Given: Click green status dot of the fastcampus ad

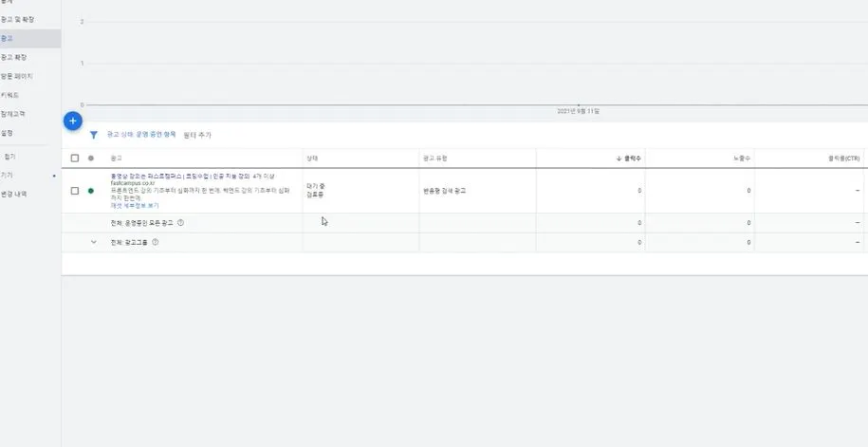Looking at the screenshot, I should pyautogui.click(x=91, y=191).
